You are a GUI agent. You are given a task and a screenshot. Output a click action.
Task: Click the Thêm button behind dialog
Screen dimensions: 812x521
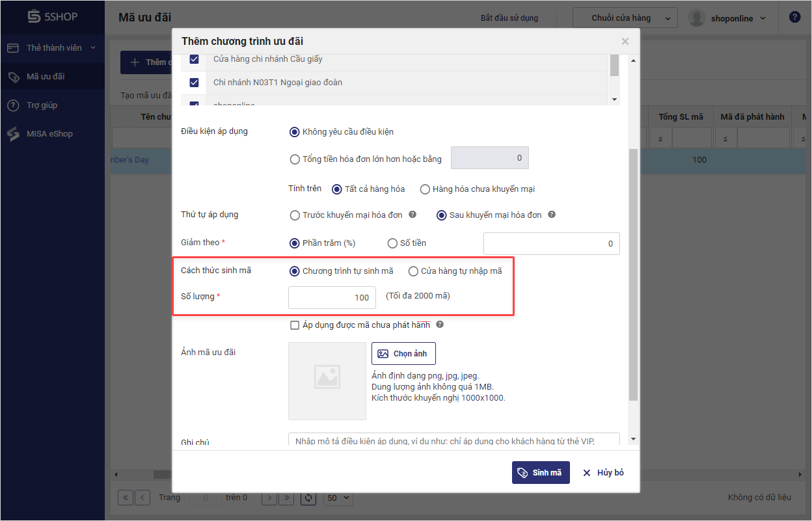coord(148,62)
